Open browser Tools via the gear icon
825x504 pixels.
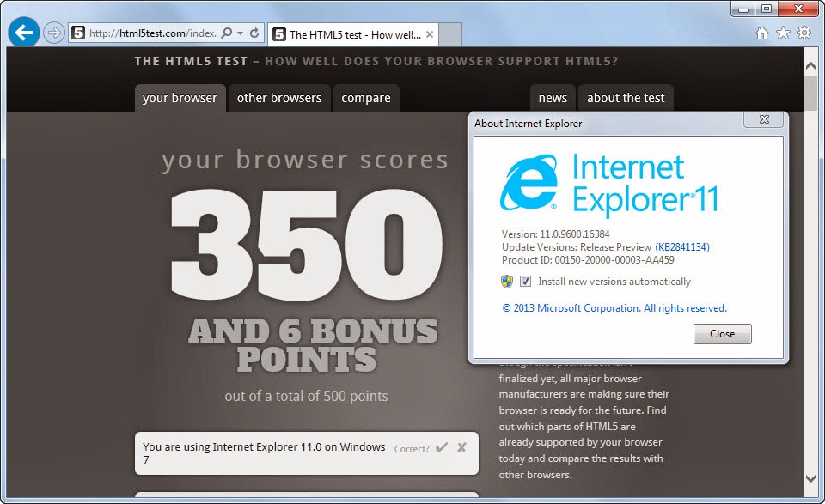(x=804, y=32)
